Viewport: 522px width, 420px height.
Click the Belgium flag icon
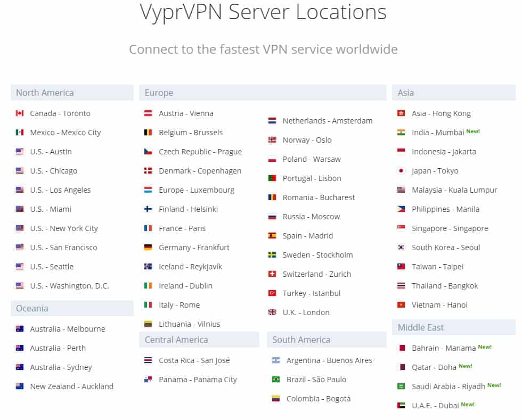tap(148, 133)
